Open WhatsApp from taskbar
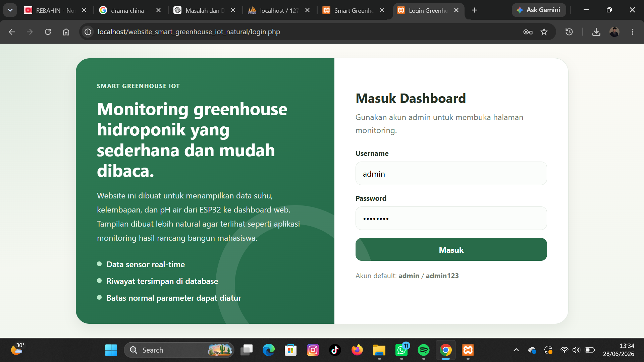644x362 pixels. tap(401, 350)
